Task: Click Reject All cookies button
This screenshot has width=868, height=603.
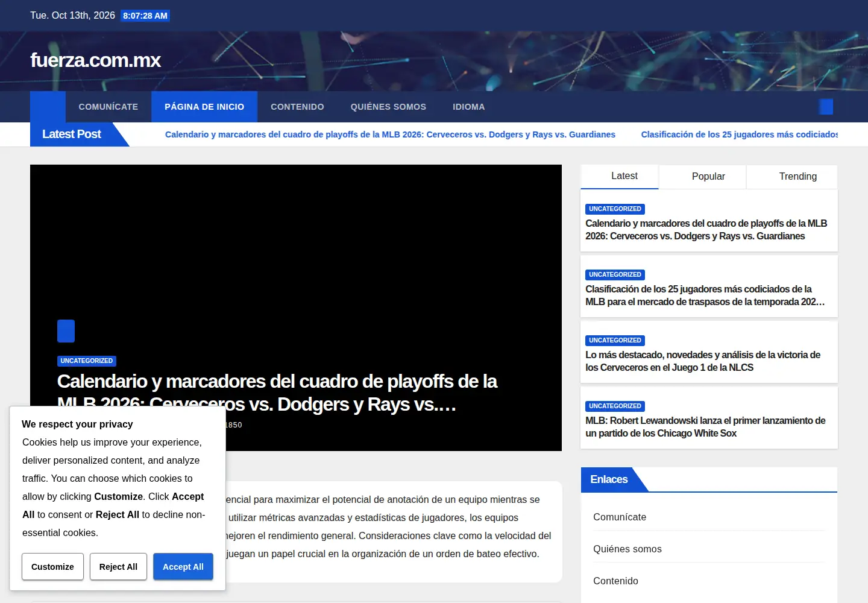Action: 118,567
